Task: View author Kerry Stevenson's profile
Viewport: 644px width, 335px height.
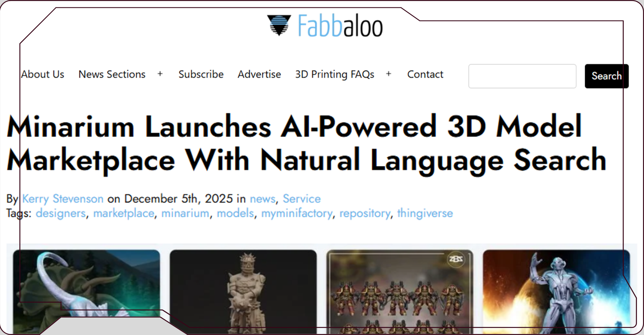Action: pos(63,199)
